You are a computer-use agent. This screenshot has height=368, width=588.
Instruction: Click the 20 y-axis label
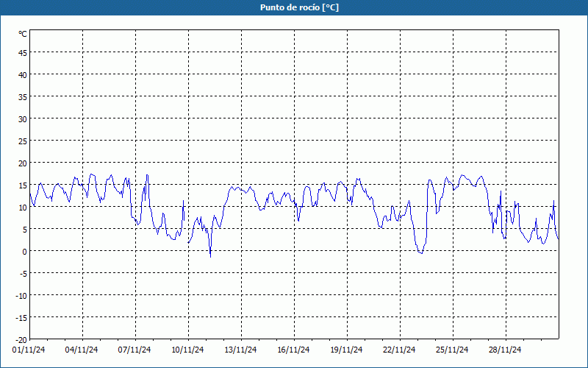tap(23, 163)
